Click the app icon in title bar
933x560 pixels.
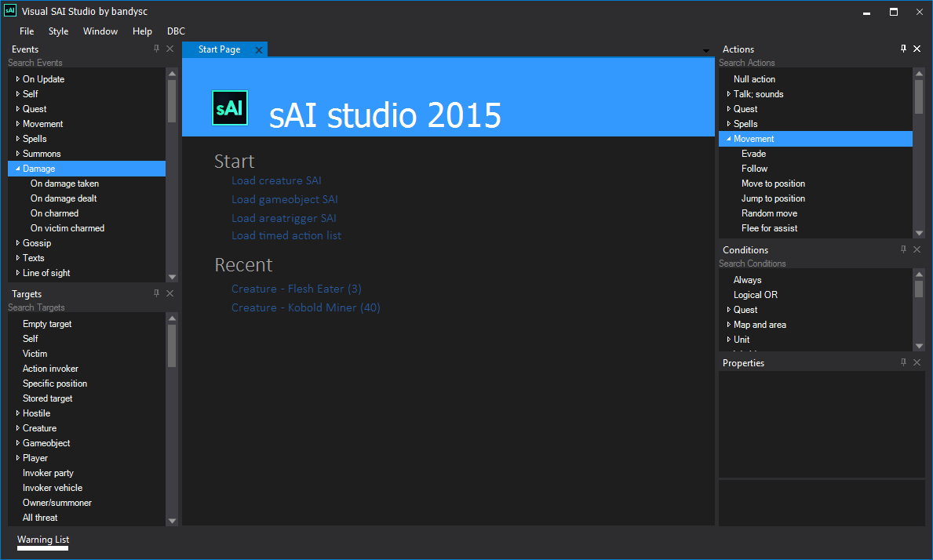[x=10, y=11]
